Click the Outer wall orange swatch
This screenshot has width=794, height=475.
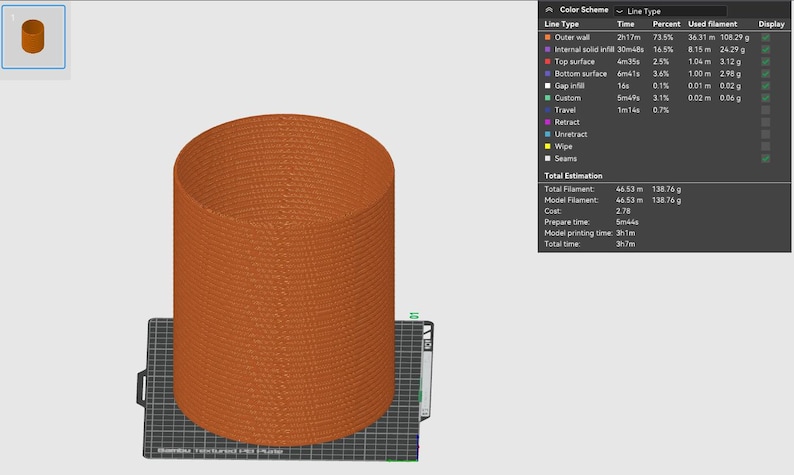pyautogui.click(x=547, y=37)
